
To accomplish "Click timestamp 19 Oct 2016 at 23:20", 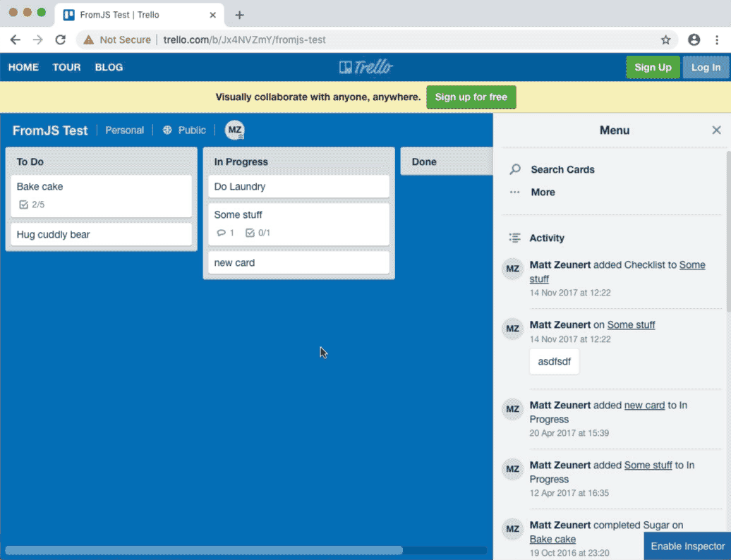I will pyautogui.click(x=569, y=553).
